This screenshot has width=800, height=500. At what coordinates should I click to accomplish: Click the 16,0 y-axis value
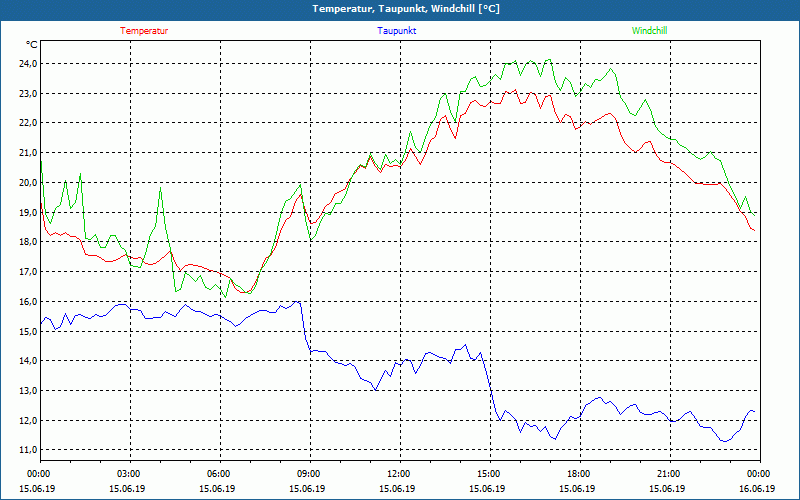coord(28,302)
